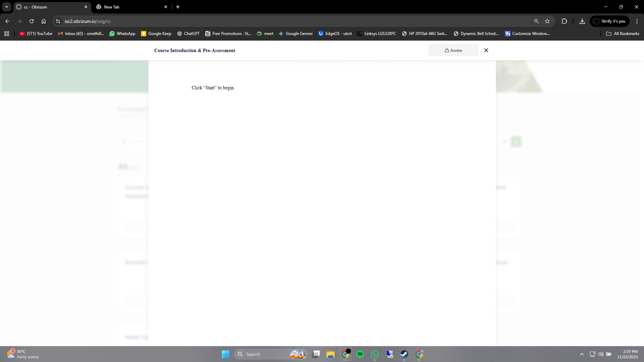Open the apps grid in bookmarks bar
The width and height of the screenshot is (644, 362).
click(6, 33)
